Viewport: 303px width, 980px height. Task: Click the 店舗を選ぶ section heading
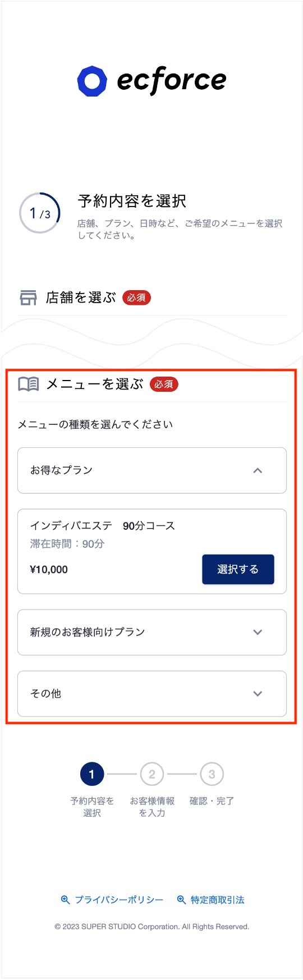(x=81, y=298)
